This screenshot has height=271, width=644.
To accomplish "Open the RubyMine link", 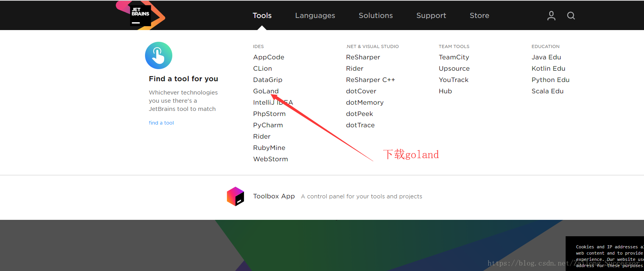I will [x=269, y=148].
